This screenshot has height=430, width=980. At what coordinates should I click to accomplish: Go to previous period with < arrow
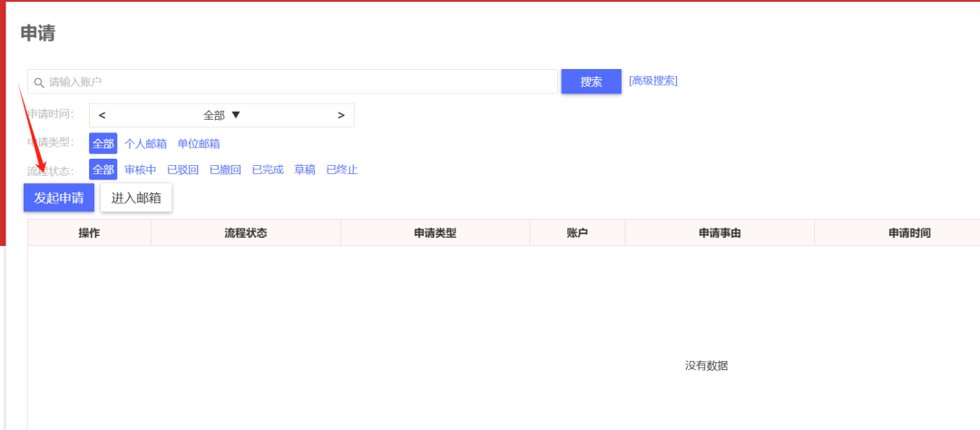(x=102, y=115)
